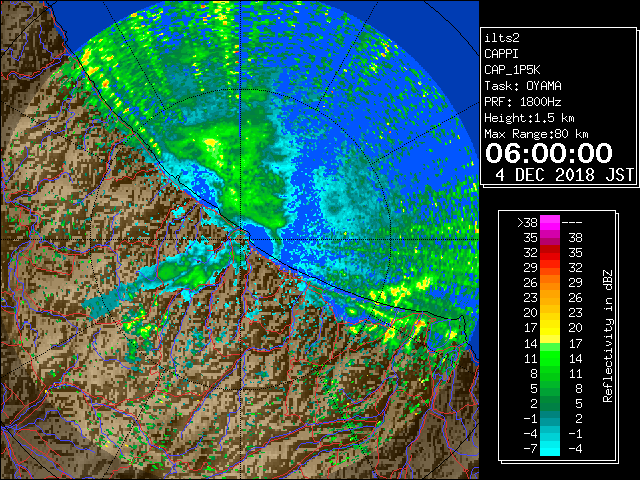
Task: Click the radar site at the crosshair center
Action: (x=241, y=239)
